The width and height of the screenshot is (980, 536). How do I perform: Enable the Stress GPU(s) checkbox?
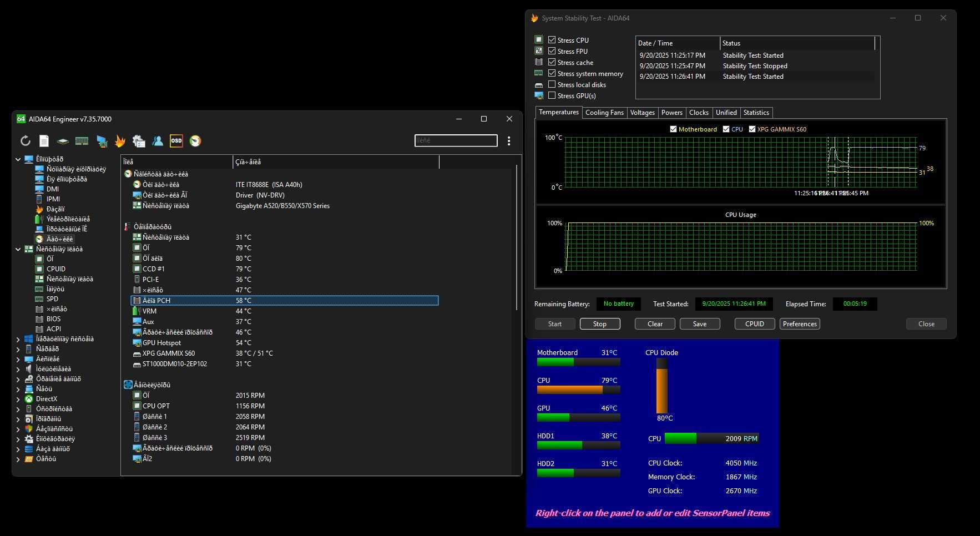pos(552,95)
